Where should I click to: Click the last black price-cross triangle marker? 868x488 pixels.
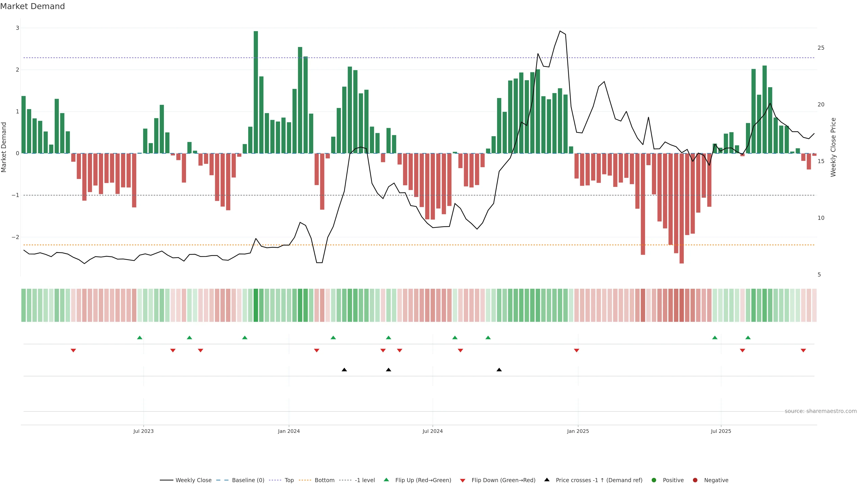[x=499, y=370]
